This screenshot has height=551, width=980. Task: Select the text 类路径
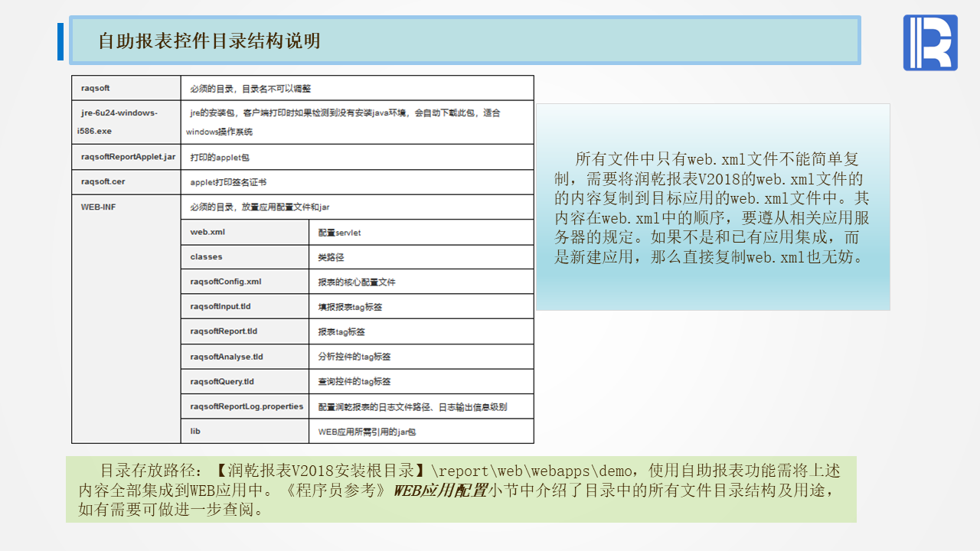click(332, 258)
